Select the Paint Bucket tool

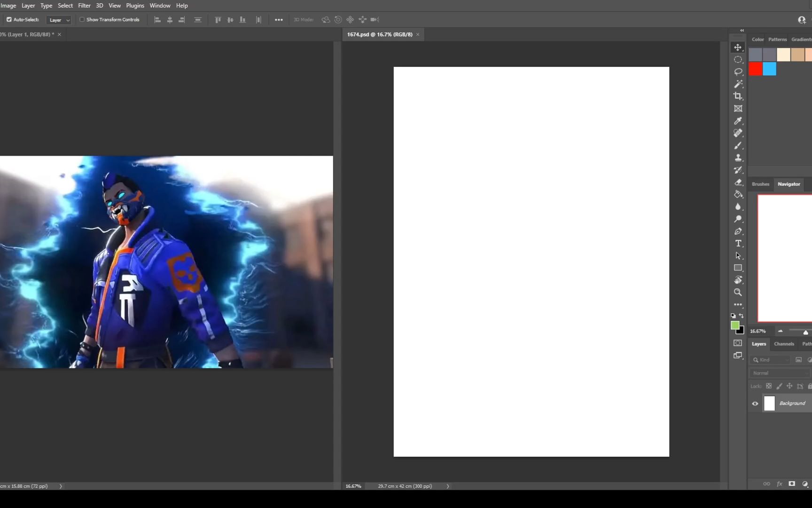pyautogui.click(x=738, y=194)
